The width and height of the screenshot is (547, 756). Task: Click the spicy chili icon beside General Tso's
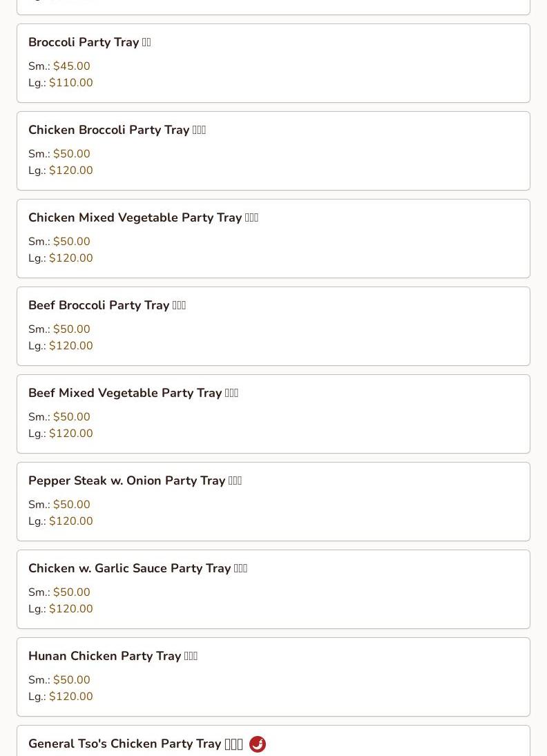click(x=258, y=744)
